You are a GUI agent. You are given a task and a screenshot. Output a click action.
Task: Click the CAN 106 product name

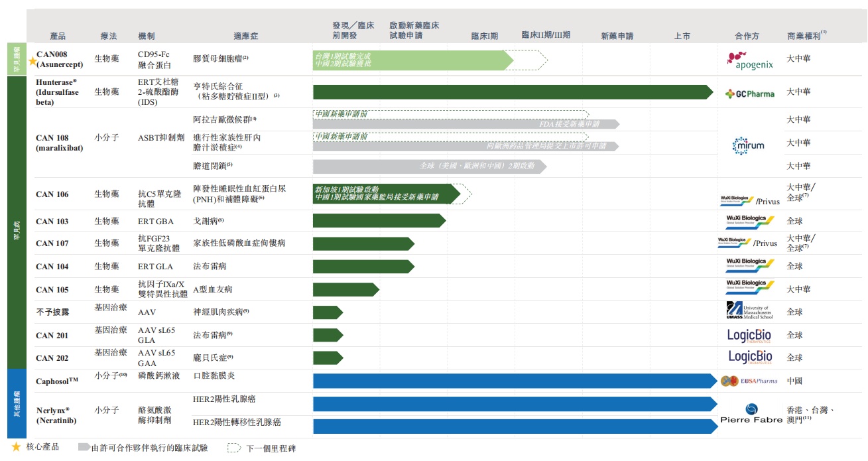point(52,194)
